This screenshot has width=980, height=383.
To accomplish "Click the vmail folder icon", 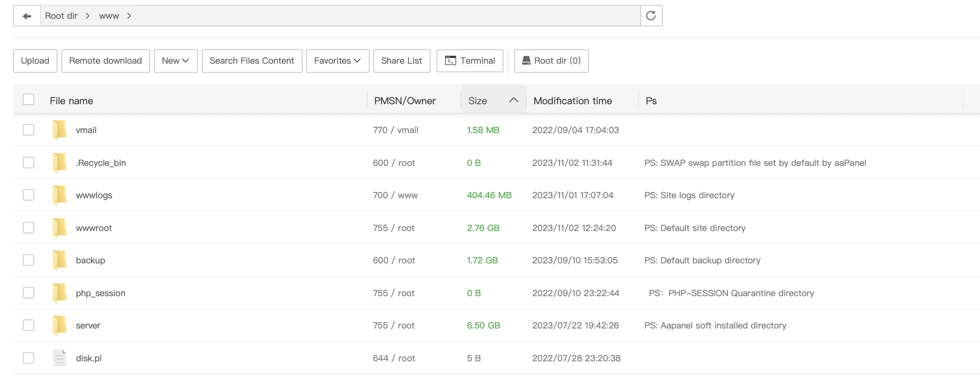I will point(59,130).
